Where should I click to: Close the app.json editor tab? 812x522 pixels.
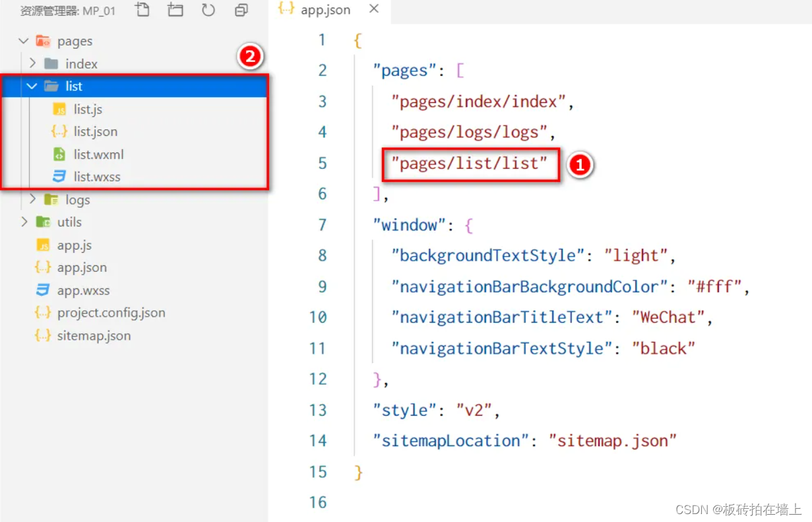click(x=374, y=9)
